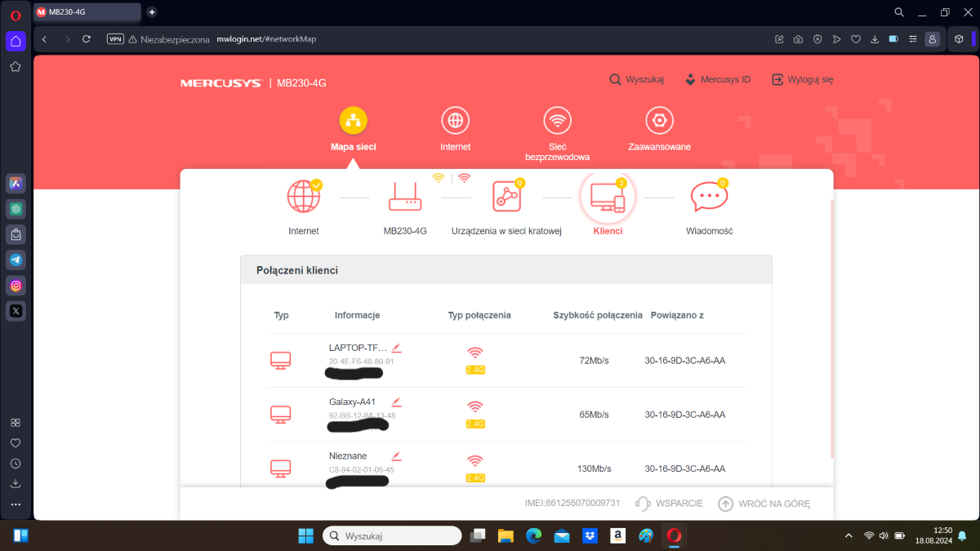Open File Explorer from the taskbar

506,535
